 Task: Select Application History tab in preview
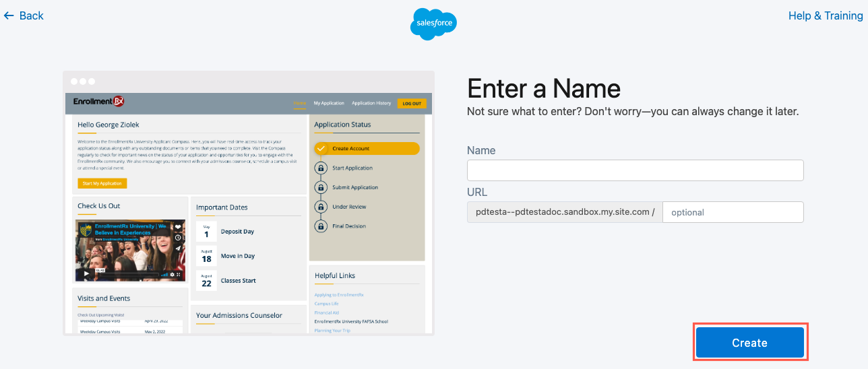[371, 103]
